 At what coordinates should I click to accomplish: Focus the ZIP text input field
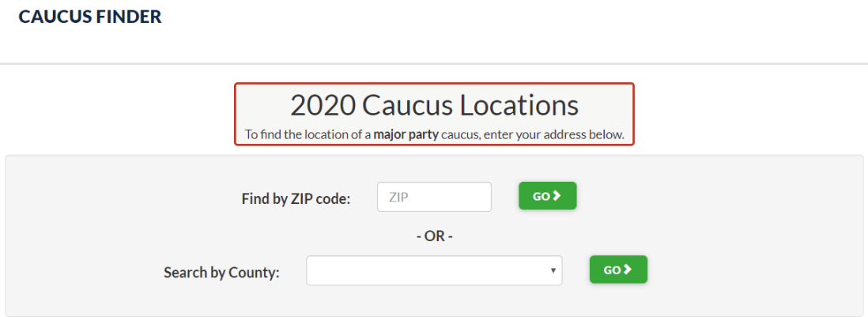point(434,198)
